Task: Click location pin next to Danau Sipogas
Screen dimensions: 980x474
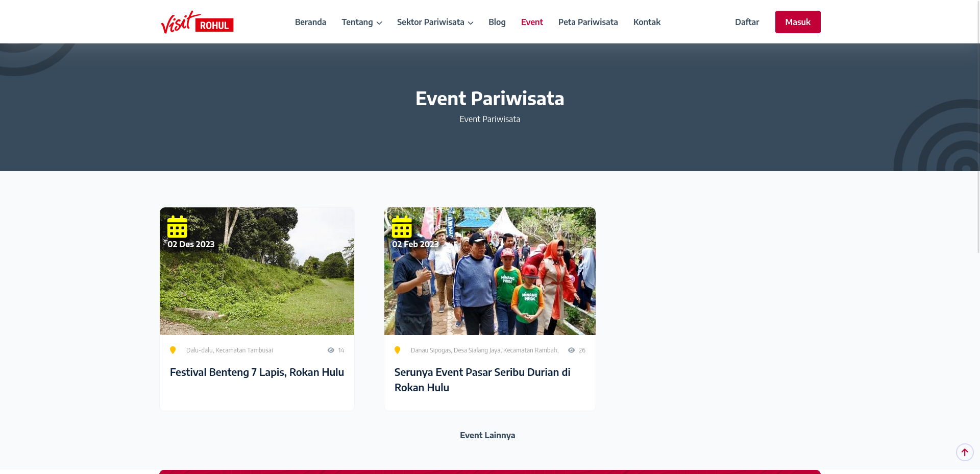Action: (x=397, y=350)
